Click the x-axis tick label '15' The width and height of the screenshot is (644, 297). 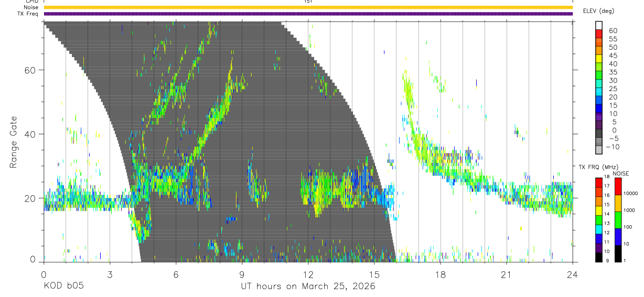[374, 274]
